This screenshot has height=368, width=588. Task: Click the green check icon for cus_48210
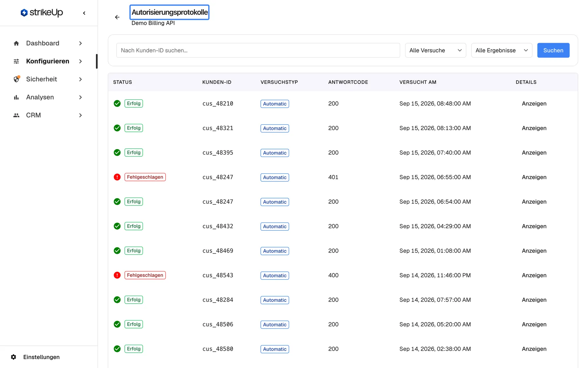click(x=117, y=103)
